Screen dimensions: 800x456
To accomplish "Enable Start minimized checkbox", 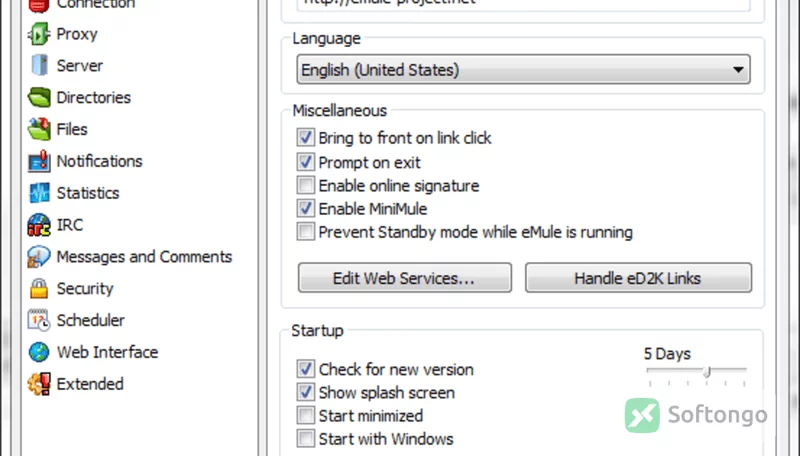I will click(x=306, y=415).
